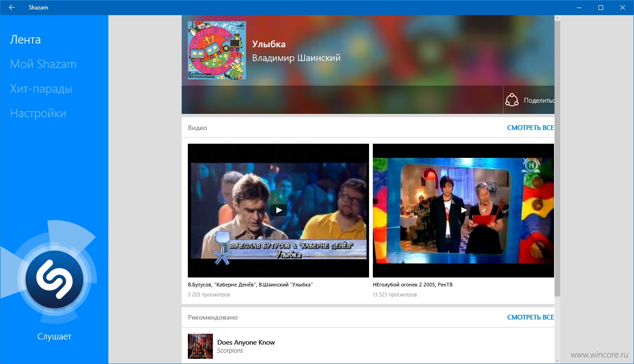This screenshot has height=364, width=634.
Task: Click video title НЕголубой огонек 2 2005, РенТВ
Action: pyautogui.click(x=413, y=285)
